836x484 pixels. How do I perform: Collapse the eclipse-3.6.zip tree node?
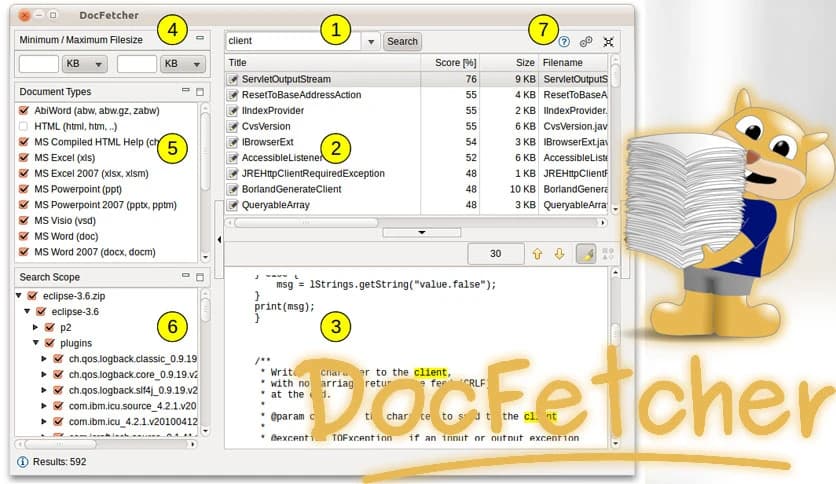(x=19, y=295)
